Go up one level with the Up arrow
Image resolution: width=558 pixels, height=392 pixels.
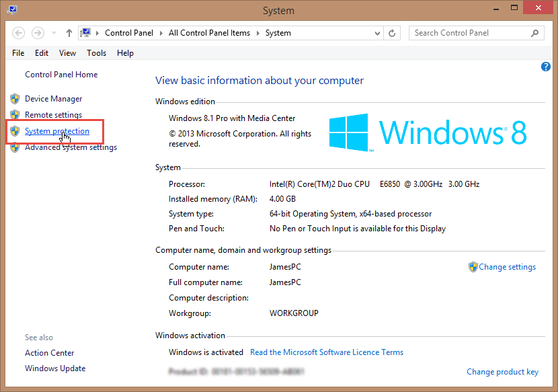pyautogui.click(x=69, y=33)
